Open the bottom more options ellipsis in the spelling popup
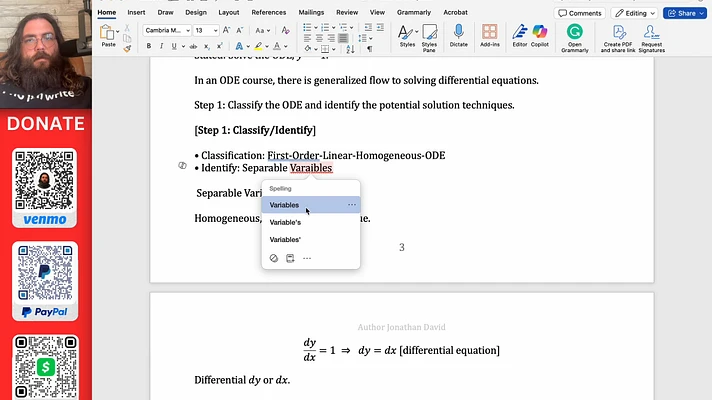The width and height of the screenshot is (712, 400). [307, 258]
